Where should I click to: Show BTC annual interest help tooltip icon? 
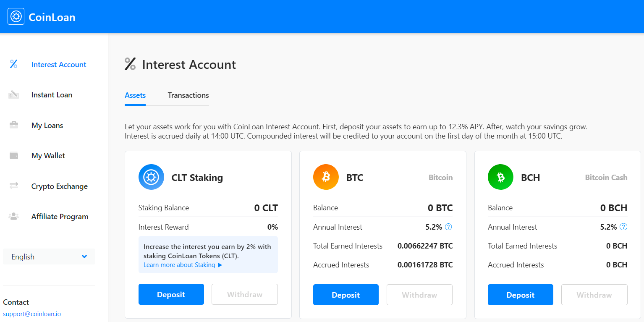pos(448,227)
